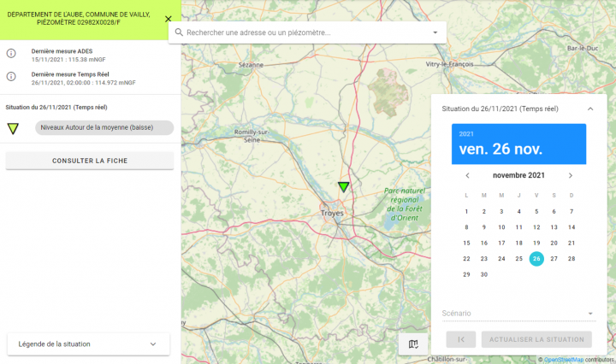Open the search bar dropdown arrow
This screenshot has height=364, width=616.
tap(435, 32)
